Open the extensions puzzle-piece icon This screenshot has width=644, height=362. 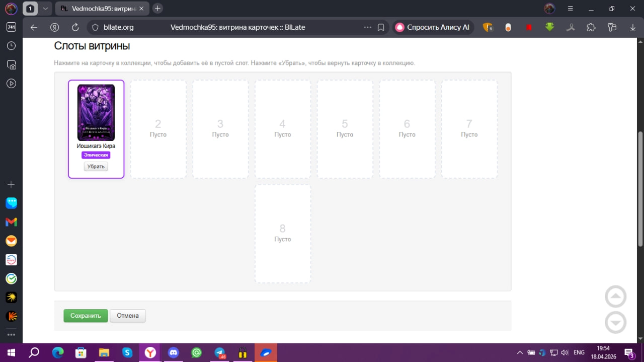591,28
